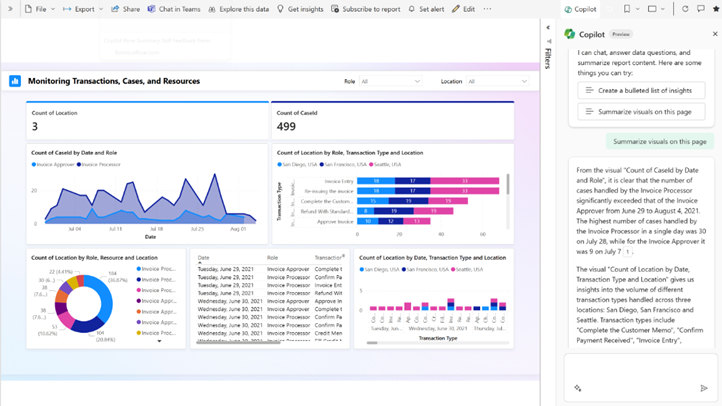This screenshot has width=722, height=406.
Task: Click the send message arrow icon
Action: pos(704,388)
